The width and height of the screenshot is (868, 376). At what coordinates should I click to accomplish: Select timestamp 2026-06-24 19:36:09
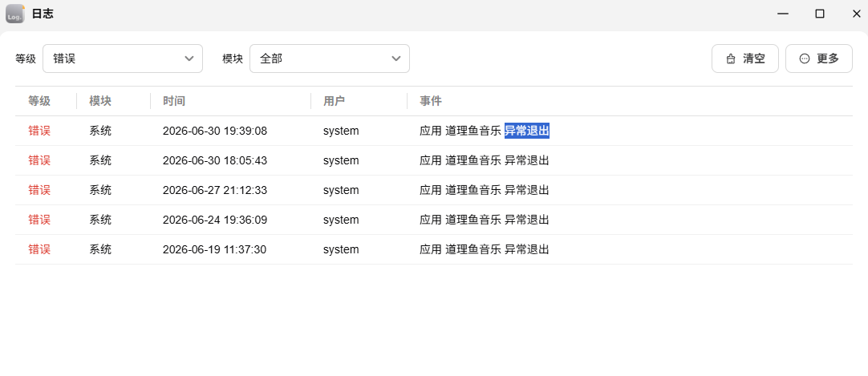(215, 220)
